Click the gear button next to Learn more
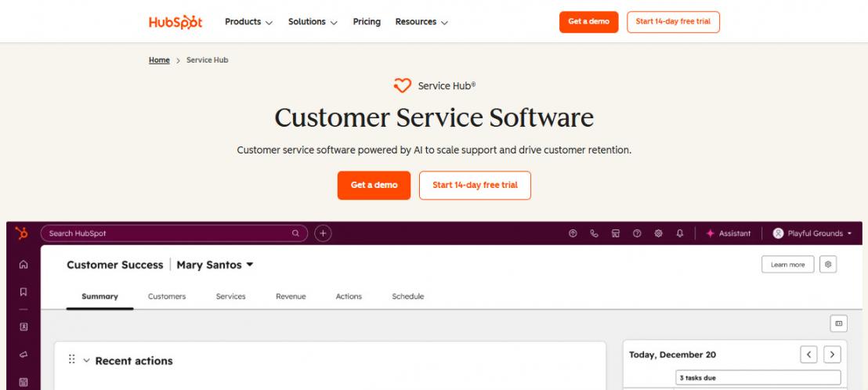 click(x=828, y=265)
